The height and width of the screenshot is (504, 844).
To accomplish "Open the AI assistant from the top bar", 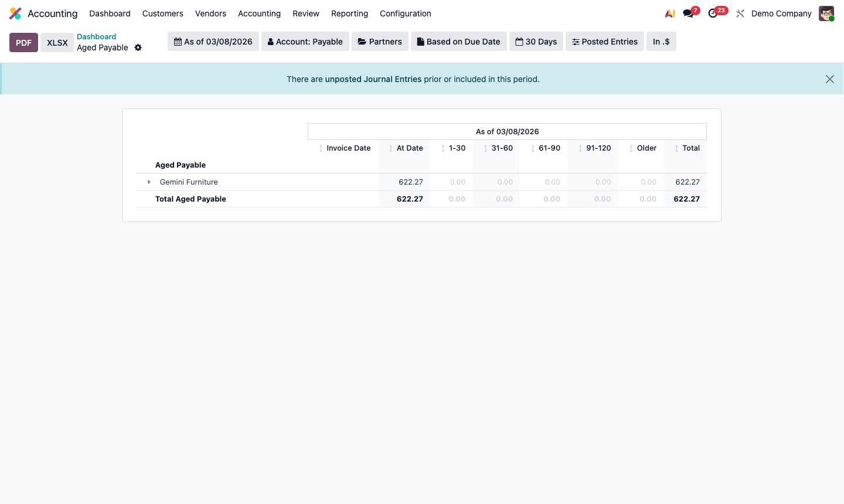I will point(670,13).
